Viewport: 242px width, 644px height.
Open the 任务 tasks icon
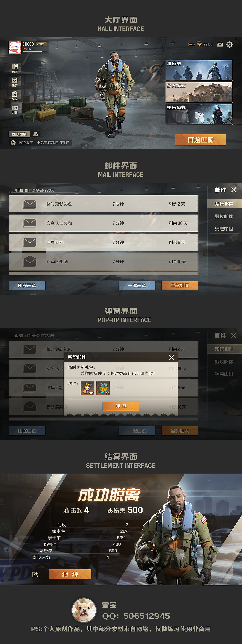[15, 82]
